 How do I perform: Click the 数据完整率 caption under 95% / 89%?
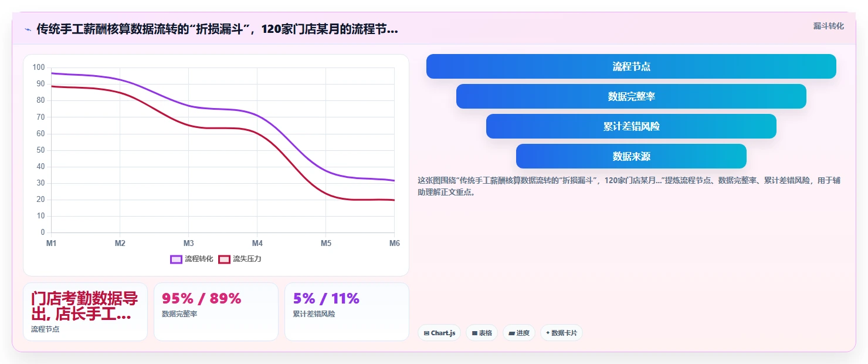[179, 314]
